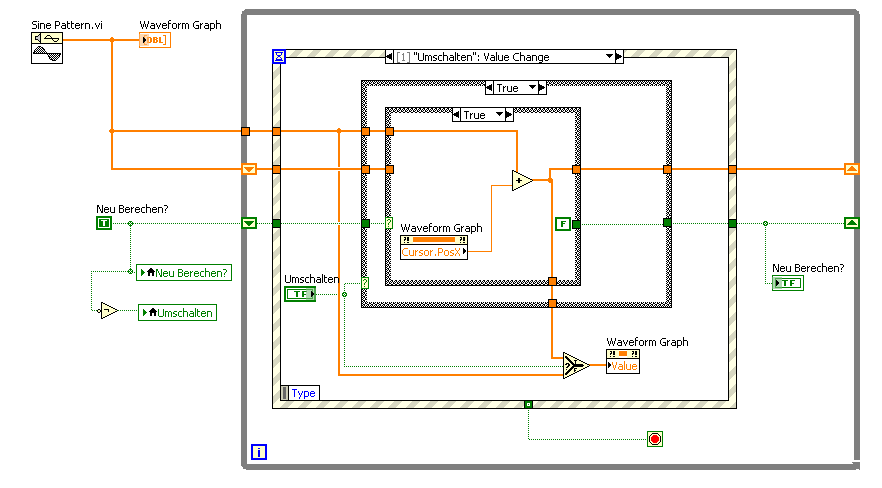
Task: Click the event structure green bottom output tunnel
Action: tap(528, 404)
